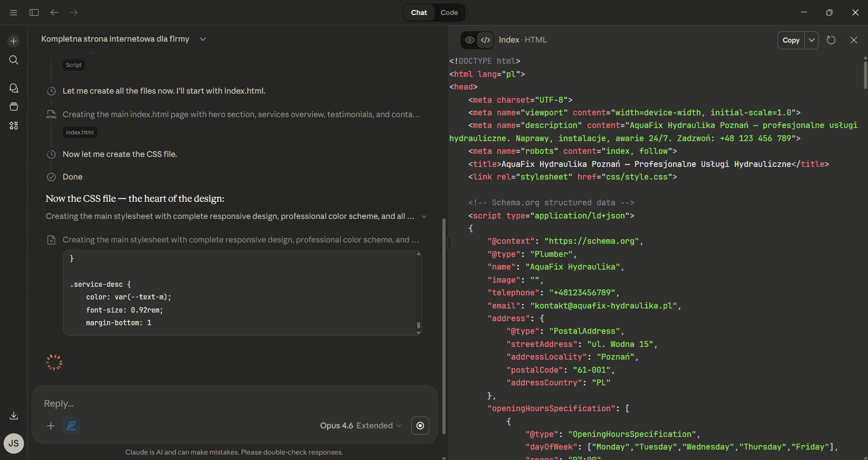Switch artifact to preview with eye toggle
The width and height of the screenshot is (868, 460).
point(469,40)
